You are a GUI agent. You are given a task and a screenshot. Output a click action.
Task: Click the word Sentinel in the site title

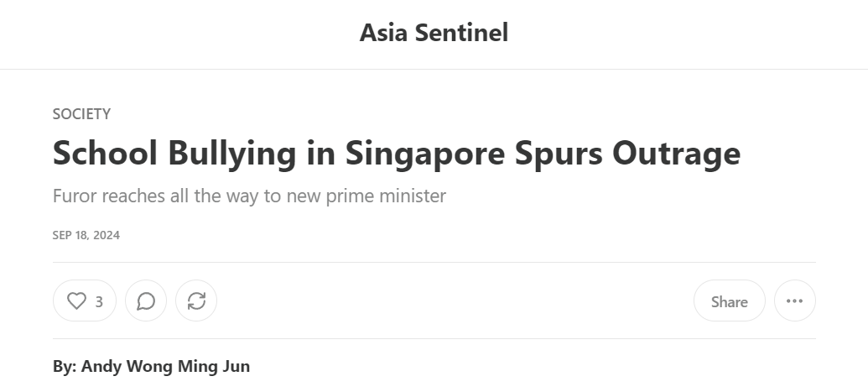pyautogui.click(x=462, y=33)
